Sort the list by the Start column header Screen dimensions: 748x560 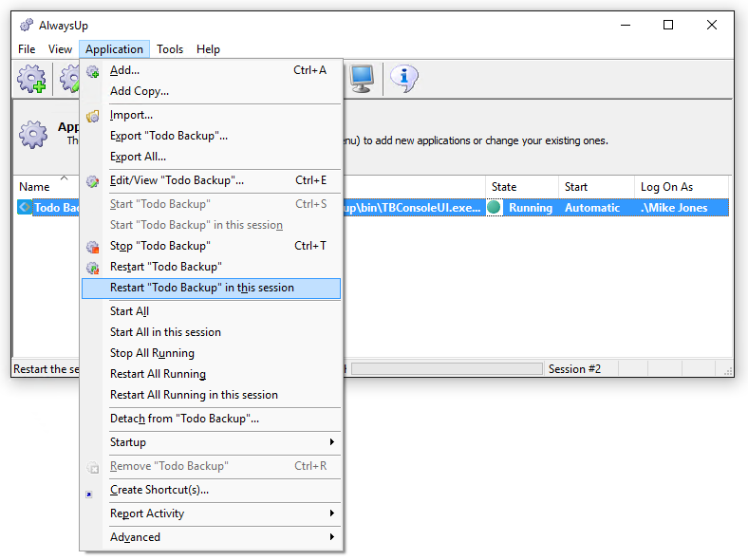point(596,186)
